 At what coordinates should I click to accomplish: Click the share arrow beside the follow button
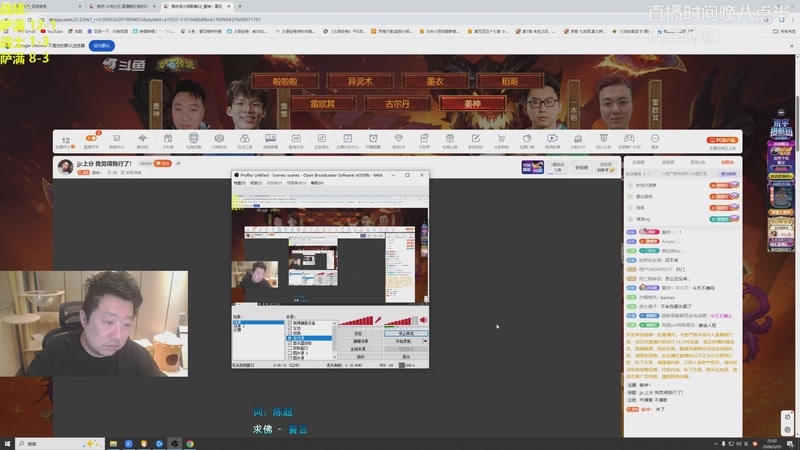tap(178, 163)
